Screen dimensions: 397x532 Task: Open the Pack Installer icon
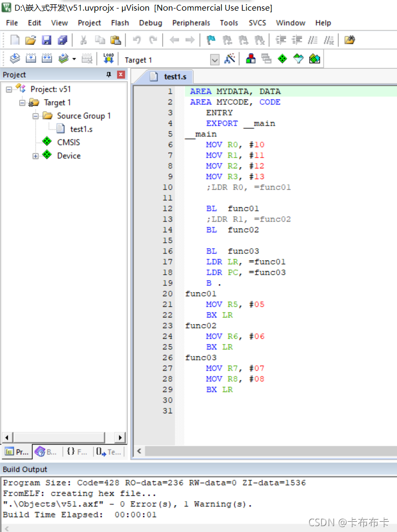tap(315, 59)
